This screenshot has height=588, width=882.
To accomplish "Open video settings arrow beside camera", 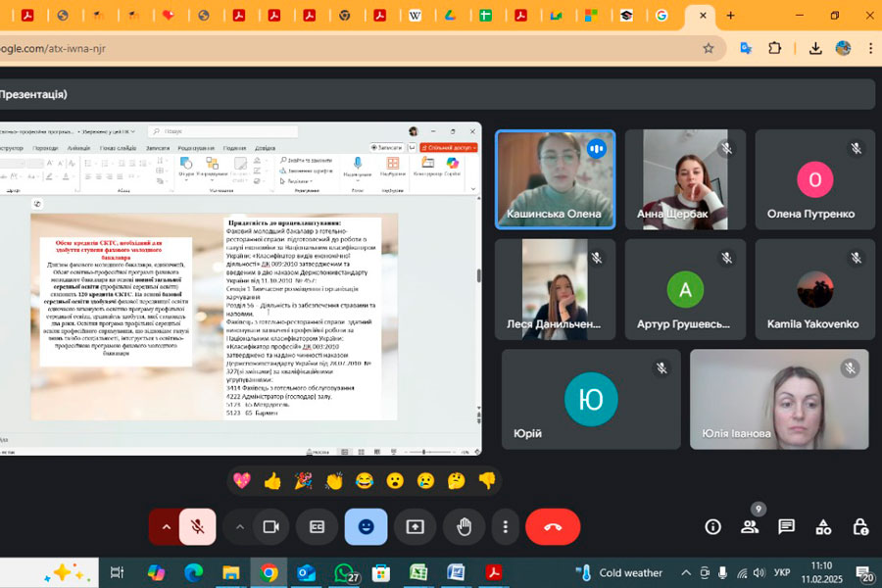I will coord(240,526).
